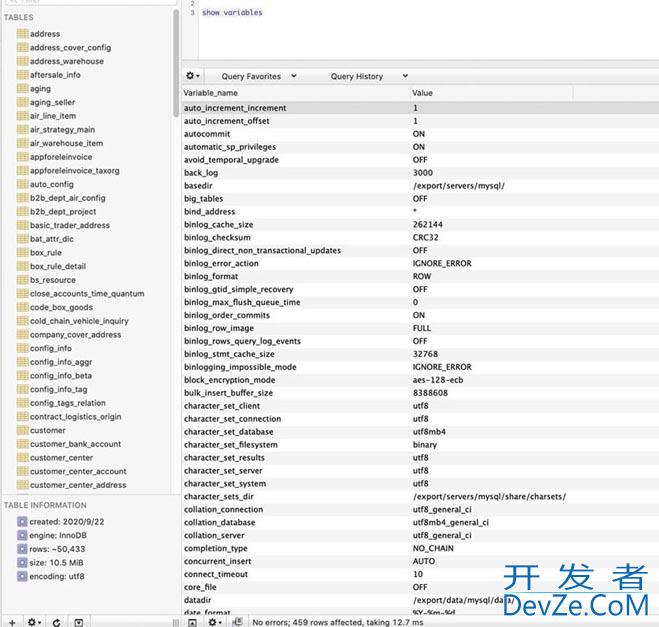Viewport: 659px width, 627px height.
Task: Select the bs_resource table
Action: click(x=53, y=280)
